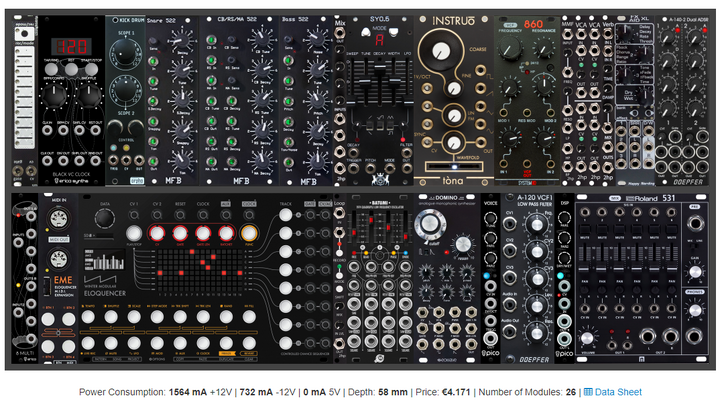The width and height of the screenshot is (720, 400).
Task: Select the SY0.5 drum synth module
Action: pos(379,101)
